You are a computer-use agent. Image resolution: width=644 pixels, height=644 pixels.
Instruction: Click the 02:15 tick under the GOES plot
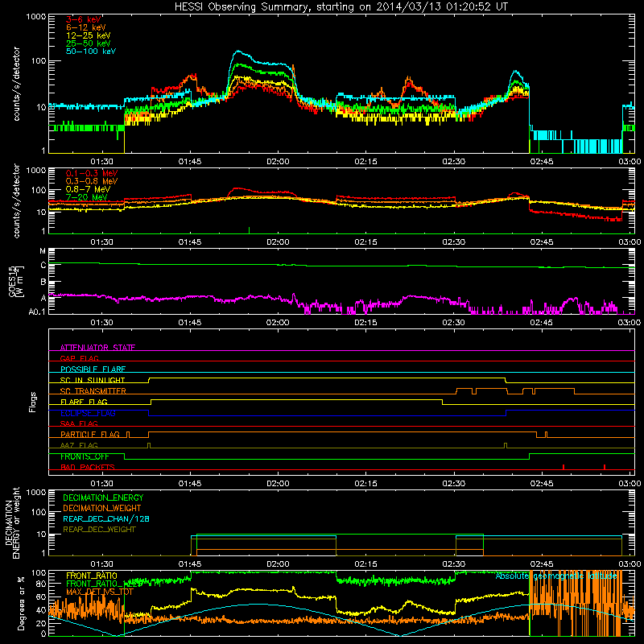365,323
